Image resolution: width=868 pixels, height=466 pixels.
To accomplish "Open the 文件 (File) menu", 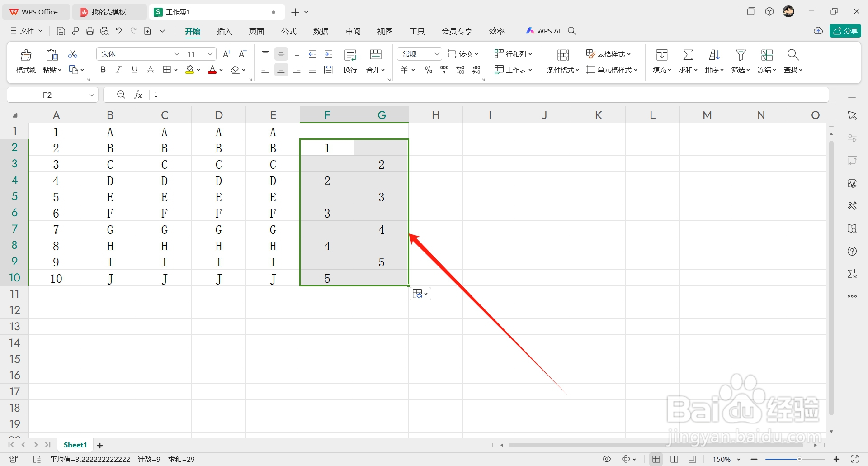I will click(x=27, y=31).
